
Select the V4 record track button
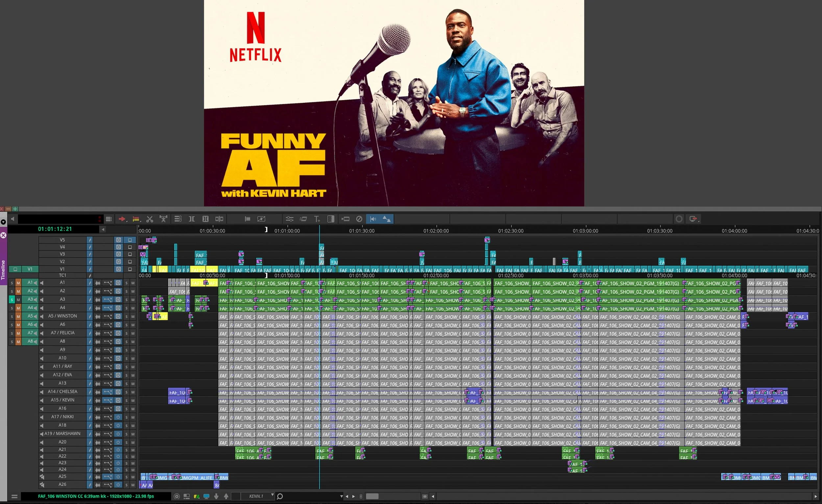point(62,247)
